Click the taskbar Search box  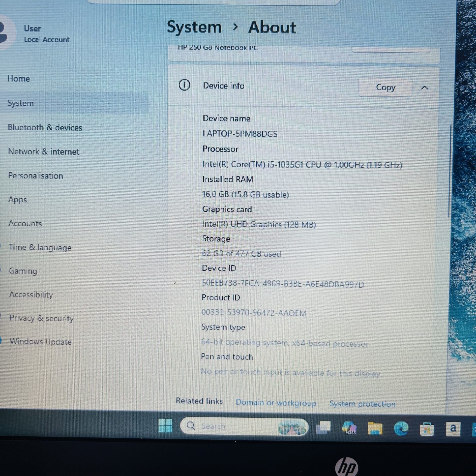(244, 426)
